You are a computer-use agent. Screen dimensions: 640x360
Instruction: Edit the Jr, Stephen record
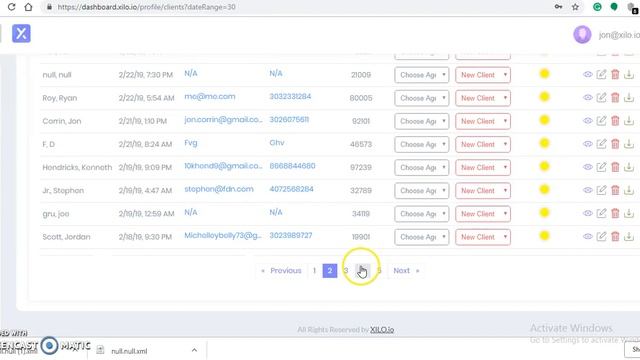[x=601, y=190]
